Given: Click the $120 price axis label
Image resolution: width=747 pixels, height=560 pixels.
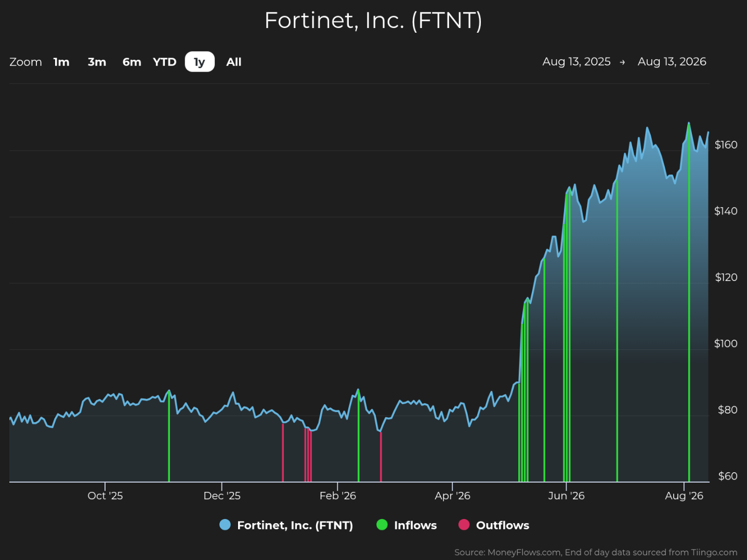Looking at the screenshot, I should click(726, 277).
